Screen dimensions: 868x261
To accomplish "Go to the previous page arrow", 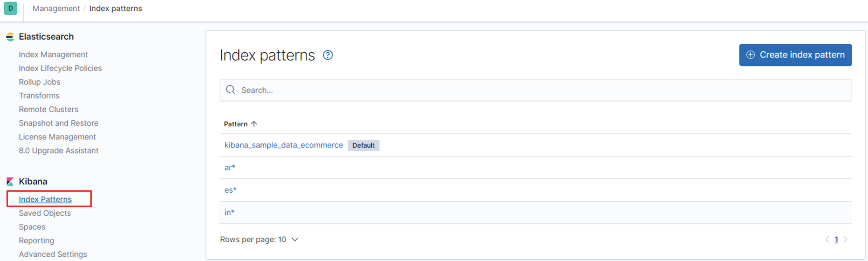I will [827, 239].
